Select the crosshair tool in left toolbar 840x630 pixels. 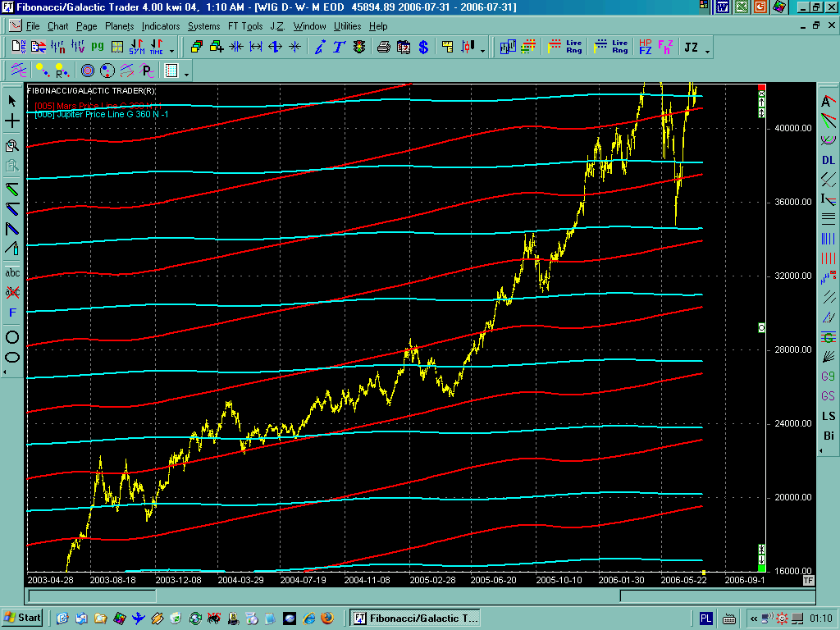(12, 121)
